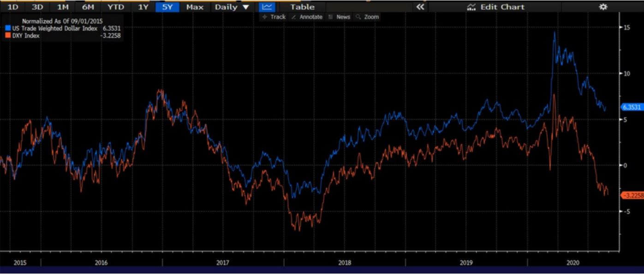Open the Table view
This screenshot has width=644, height=274.
[302, 7]
